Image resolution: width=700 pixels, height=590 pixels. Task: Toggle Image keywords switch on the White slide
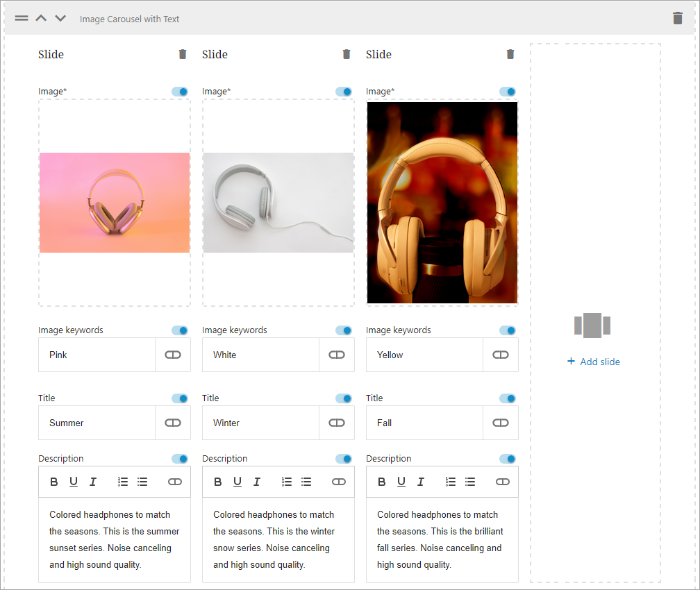tap(344, 330)
